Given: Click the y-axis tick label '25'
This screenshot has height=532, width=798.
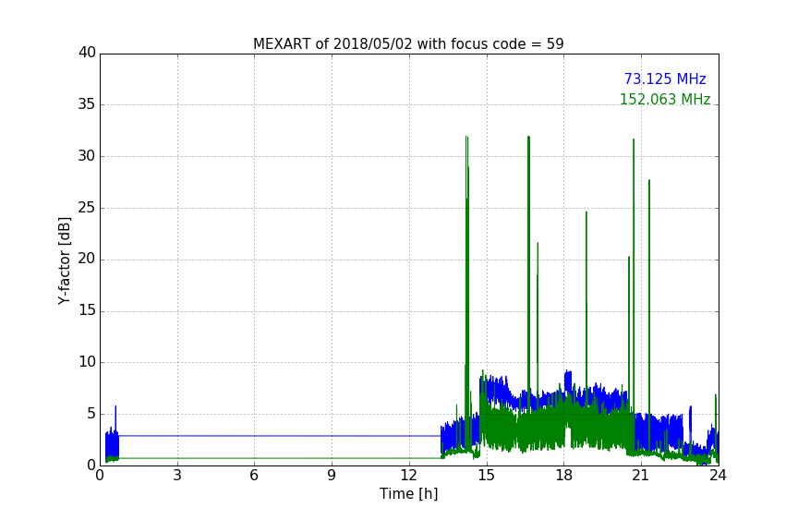Looking at the screenshot, I should tap(87, 207).
